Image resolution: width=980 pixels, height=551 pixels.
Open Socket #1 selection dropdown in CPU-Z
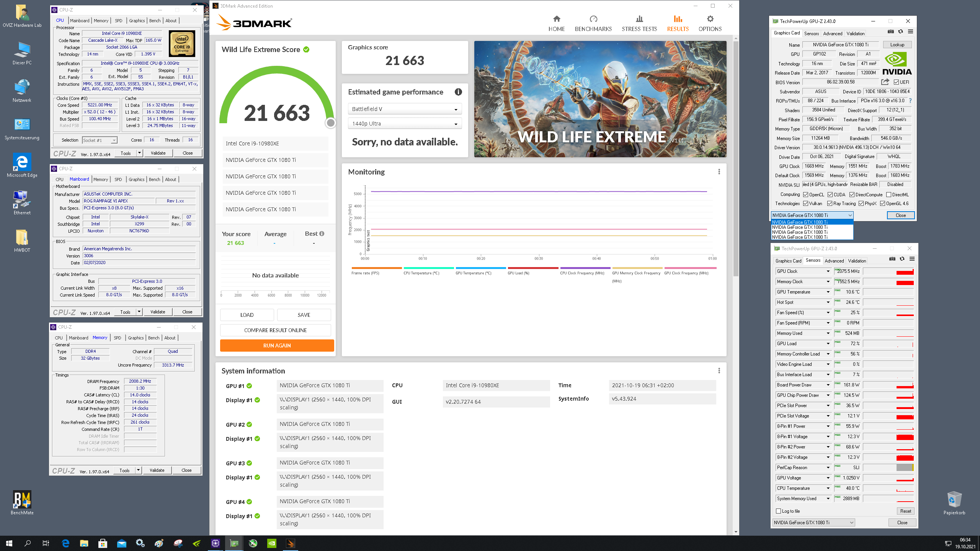(100, 140)
